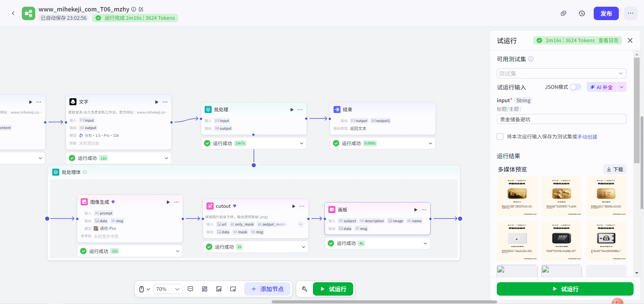644x304 pixels.
Task: Run the 图像生成 node with its play arrow
Action: click(168, 202)
